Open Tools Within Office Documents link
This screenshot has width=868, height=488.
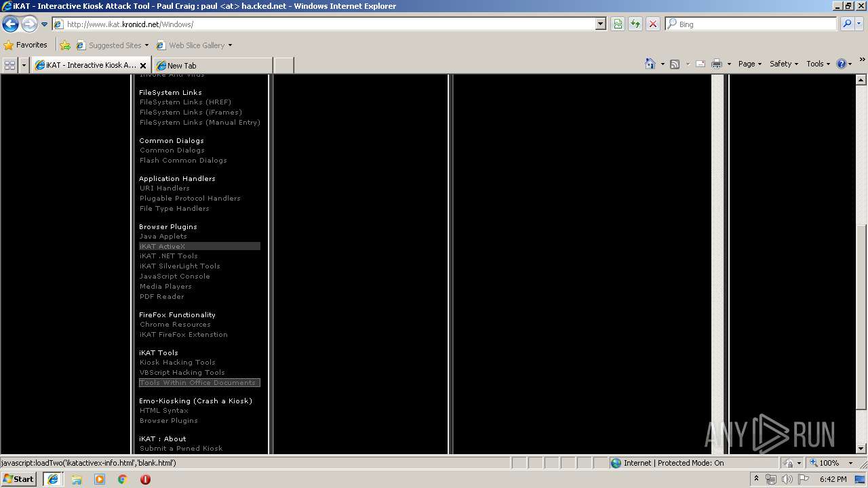(x=199, y=383)
